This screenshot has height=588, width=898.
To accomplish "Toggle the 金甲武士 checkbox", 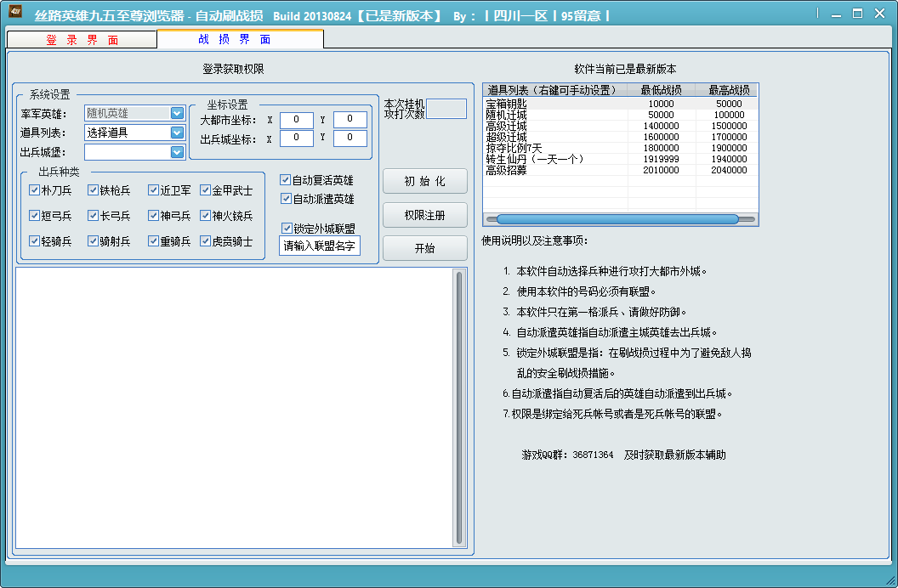I will pos(205,189).
